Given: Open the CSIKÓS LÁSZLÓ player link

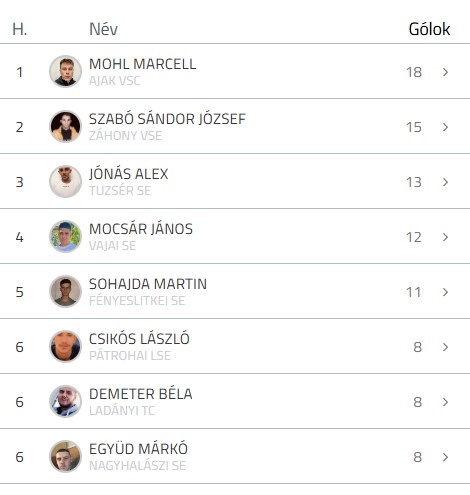Looking at the screenshot, I should (139, 339).
